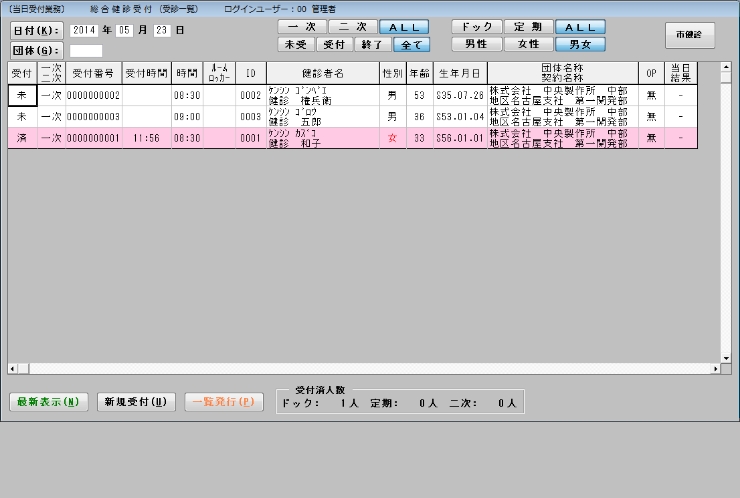Select examinee 健診 権兵衛
Viewport: 740px width, 498px height.
pyautogui.click(x=323, y=95)
